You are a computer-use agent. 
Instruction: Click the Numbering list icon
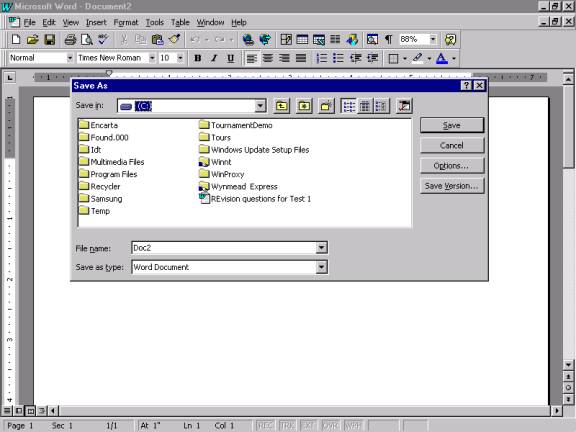(322, 58)
